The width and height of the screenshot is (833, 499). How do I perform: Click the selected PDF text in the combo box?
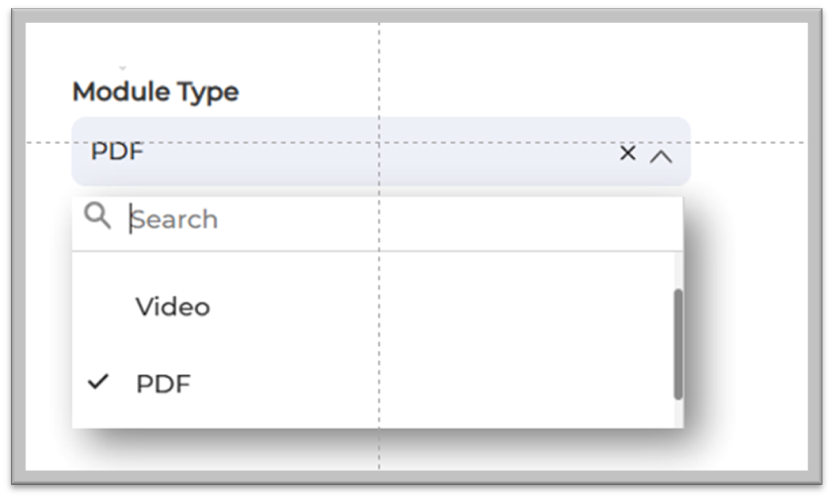[117, 152]
